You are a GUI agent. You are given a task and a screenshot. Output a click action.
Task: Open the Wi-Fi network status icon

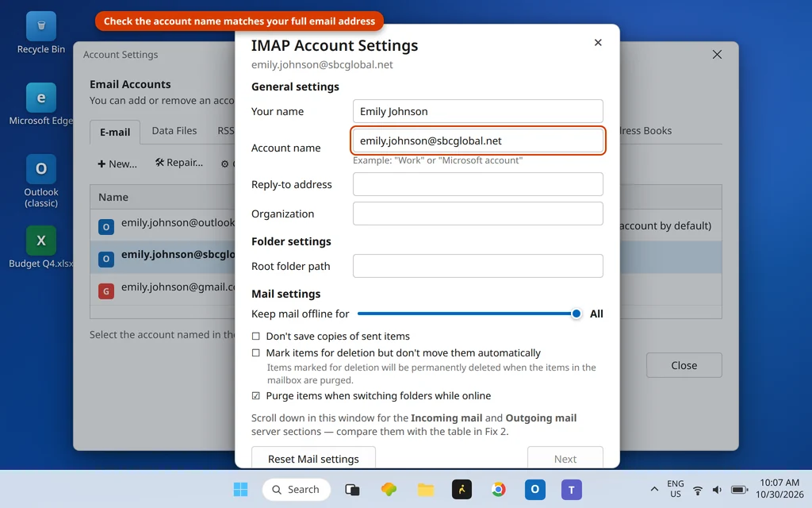pyautogui.click(x=698, y=490)
